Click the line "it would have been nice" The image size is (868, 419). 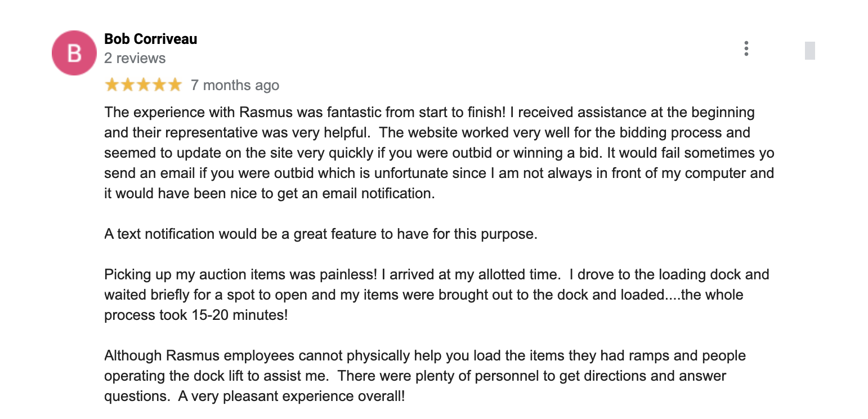(270, 193)
